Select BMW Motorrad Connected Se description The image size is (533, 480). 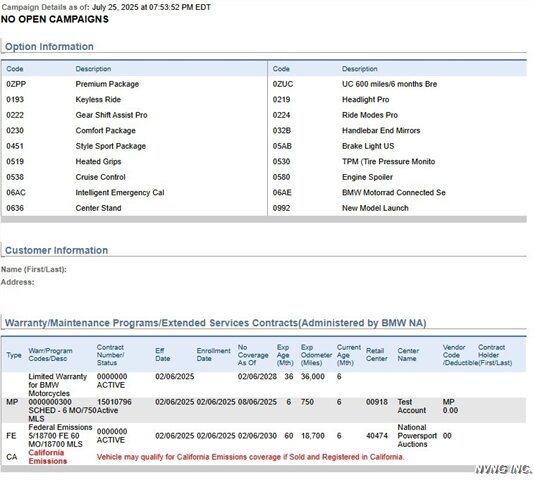[x=394, y=192]
